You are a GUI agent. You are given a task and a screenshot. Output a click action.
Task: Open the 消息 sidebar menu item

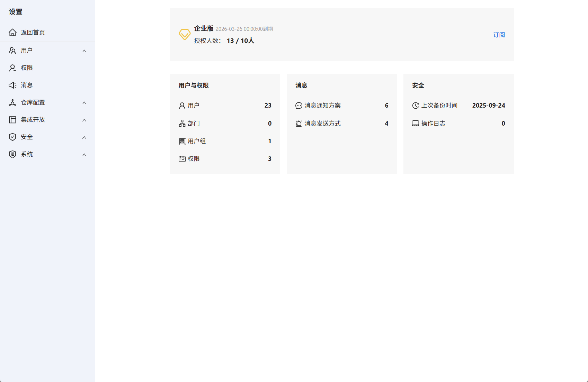tap(27, 85)
